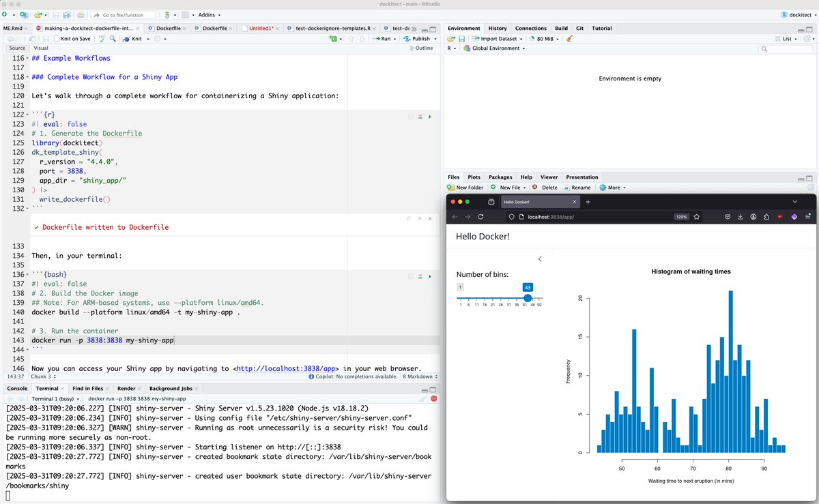This screenshot has width=819, height=504.
Task: Click the Firefox reload icon
Action: 480,216
